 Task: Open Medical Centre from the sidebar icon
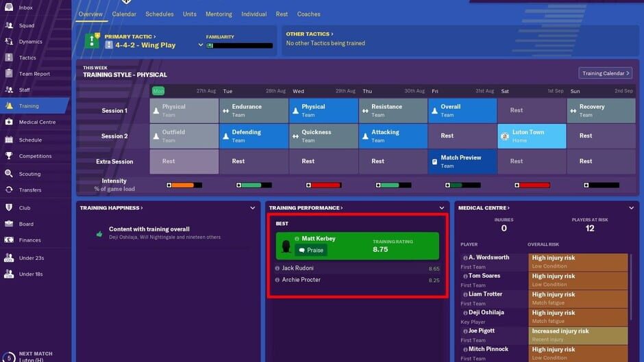pos(9,122)
